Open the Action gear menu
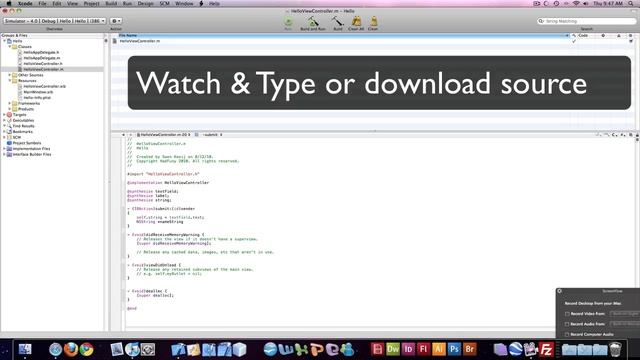The width and height of the screenshot is (640, 360). click(116, 21)
